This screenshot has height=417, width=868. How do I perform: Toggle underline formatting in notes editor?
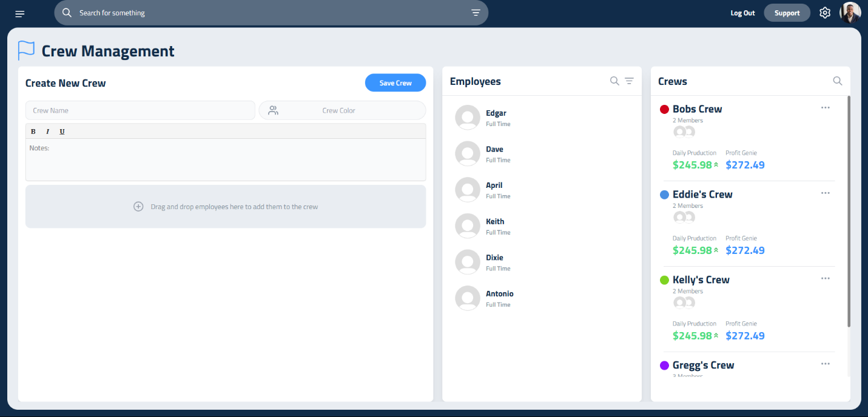pyautogui.click(x=62, y=132)
